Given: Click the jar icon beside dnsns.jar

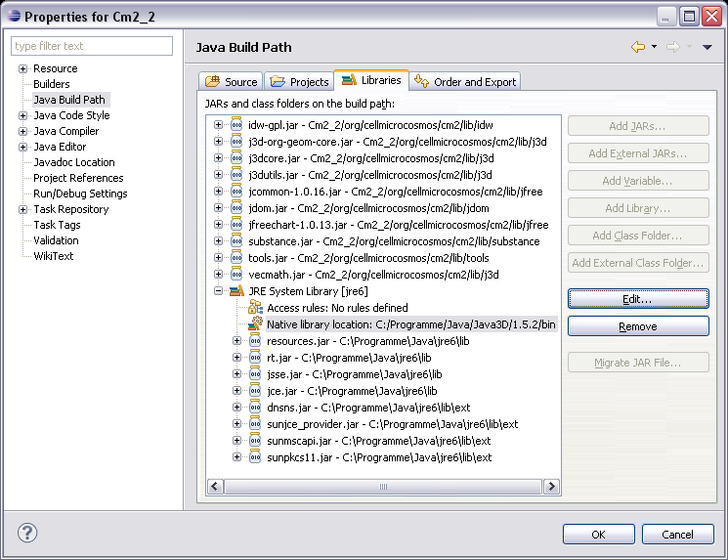Looking at the screenshot, I should coord(255,408).
